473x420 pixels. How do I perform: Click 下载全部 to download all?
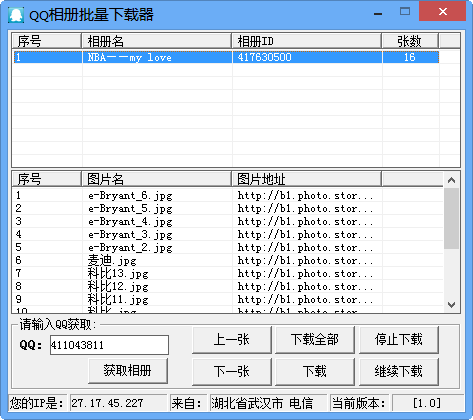point(315,339)
